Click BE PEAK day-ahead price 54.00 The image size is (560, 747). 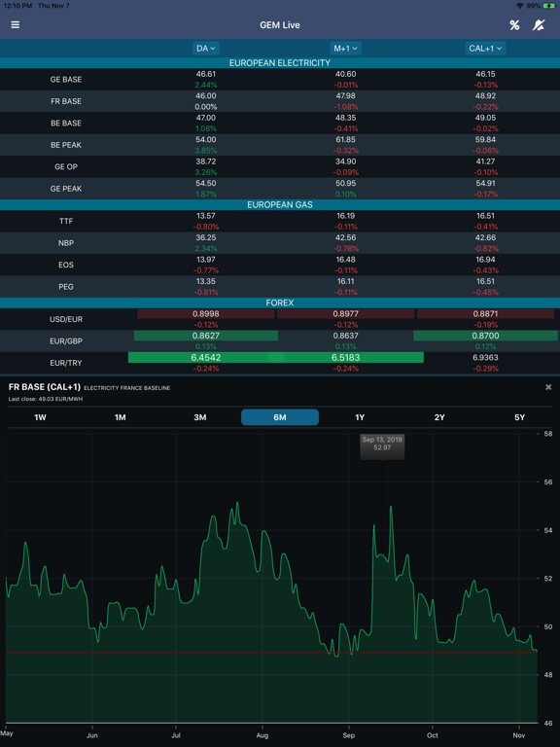point(206,140)
